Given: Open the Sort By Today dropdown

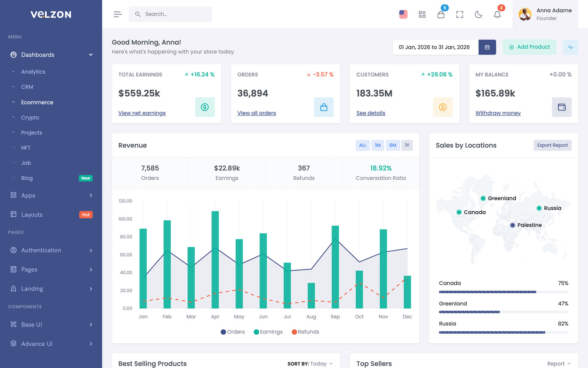Looking at the screenshot, I should pos(310,364).
